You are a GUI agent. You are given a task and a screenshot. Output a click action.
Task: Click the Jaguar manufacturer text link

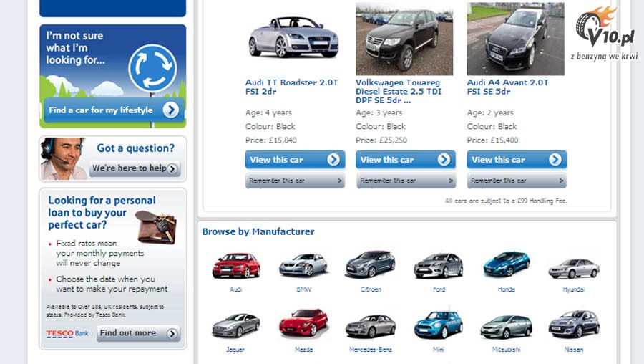[235, 349]
